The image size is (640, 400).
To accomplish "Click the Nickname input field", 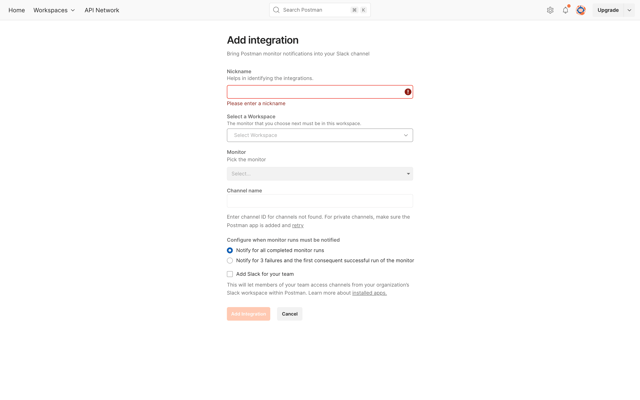I will click(x=320, y=92).
